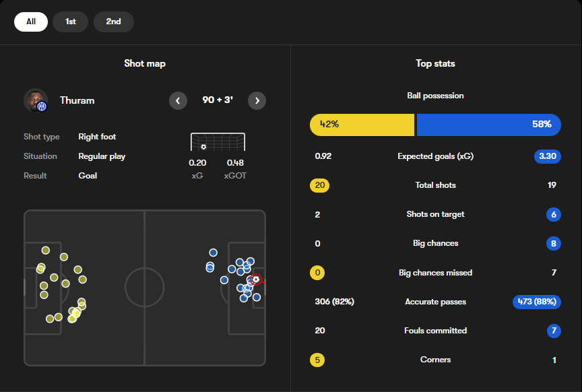Click the yellow 20 total shots badge

(319, 185)
